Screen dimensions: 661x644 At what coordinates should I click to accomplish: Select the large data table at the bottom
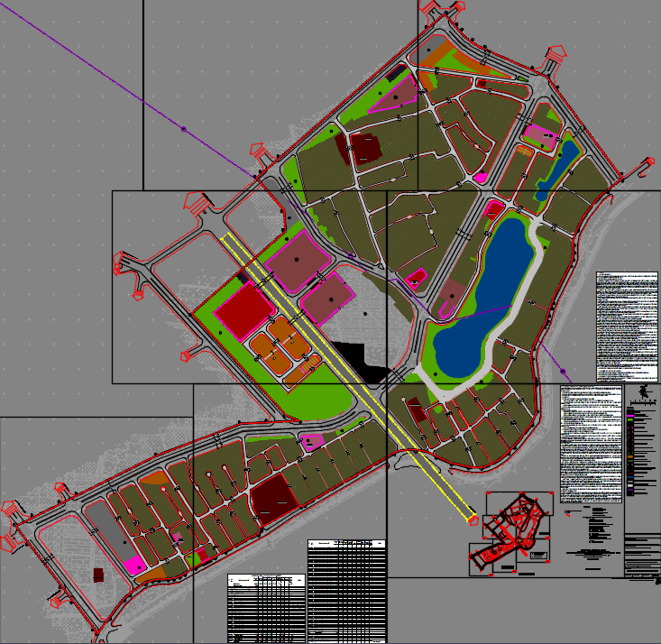[346, 591]
